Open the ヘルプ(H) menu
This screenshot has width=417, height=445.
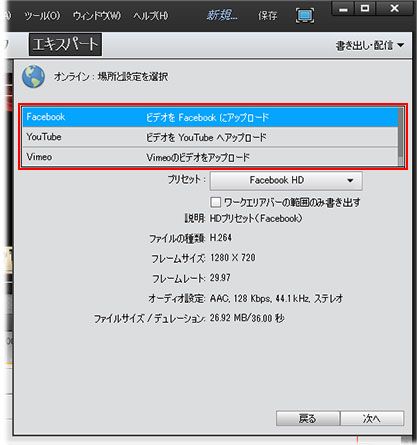[x=151, y=16]
